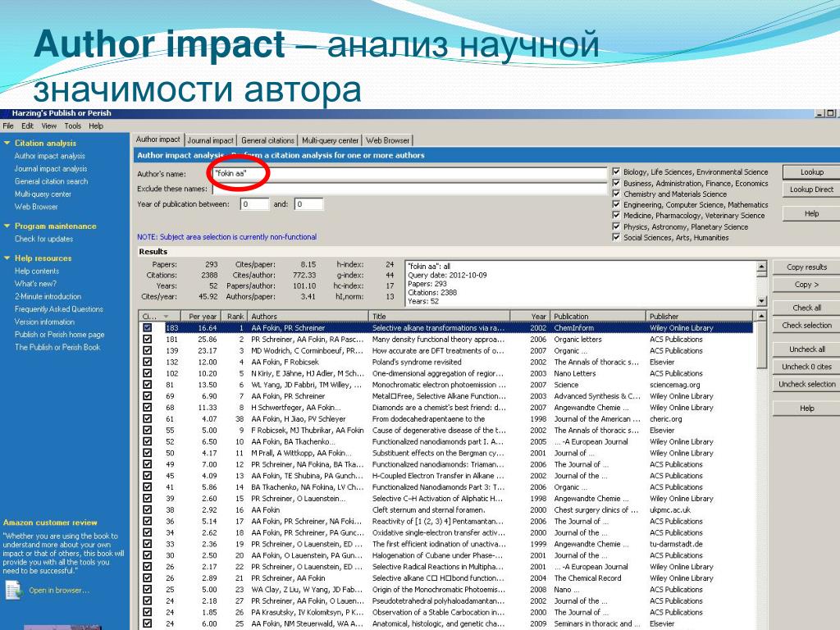The image size is (840, 630).
Task: Open the File menu
Action: [8, 126]
